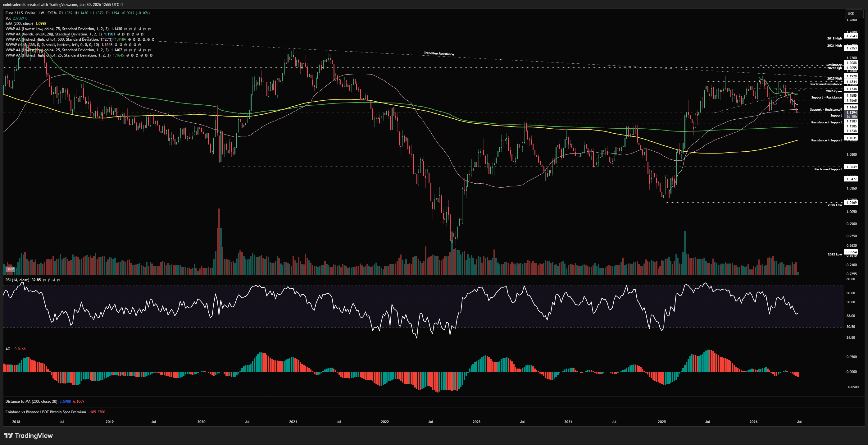
Task: Select the "2025 Low" level label
Action: (x=835, y=205)
